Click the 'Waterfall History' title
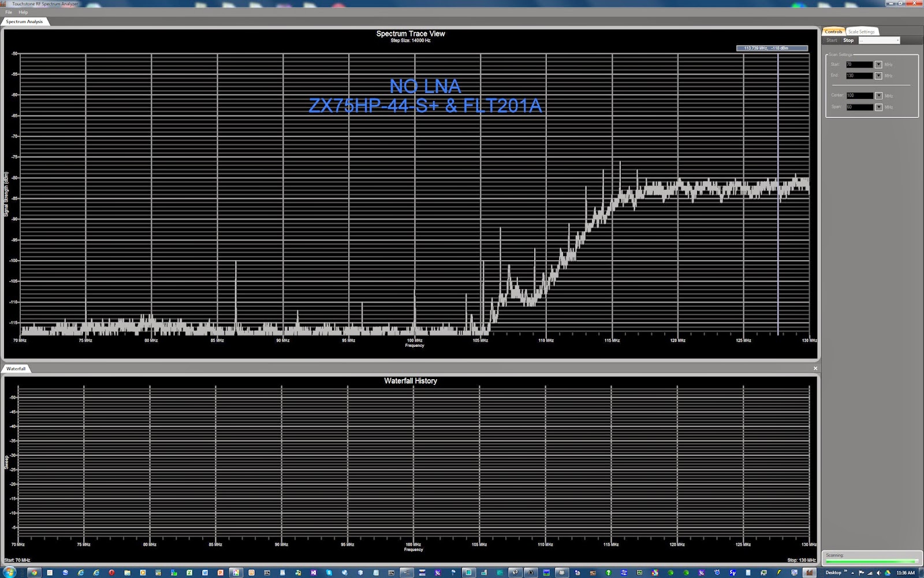Image resolution: width=924 pixels, height=578 pixels. 411,381
